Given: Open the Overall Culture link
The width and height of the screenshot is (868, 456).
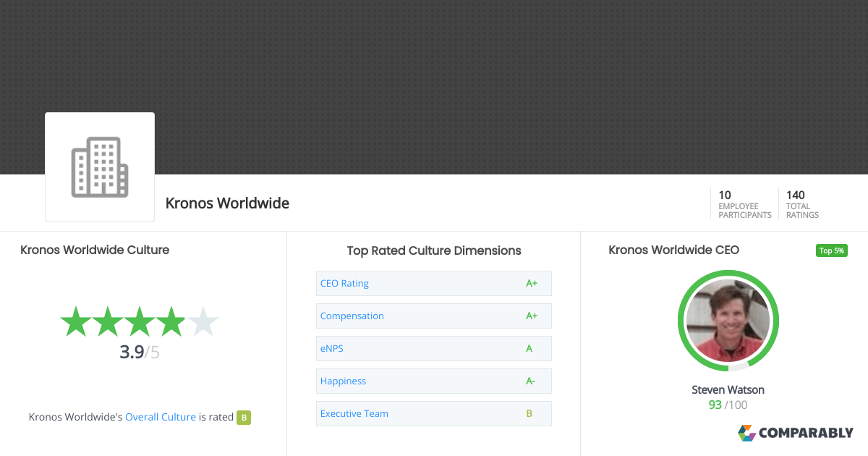Looking at the screenshot, I should (160, 417).
